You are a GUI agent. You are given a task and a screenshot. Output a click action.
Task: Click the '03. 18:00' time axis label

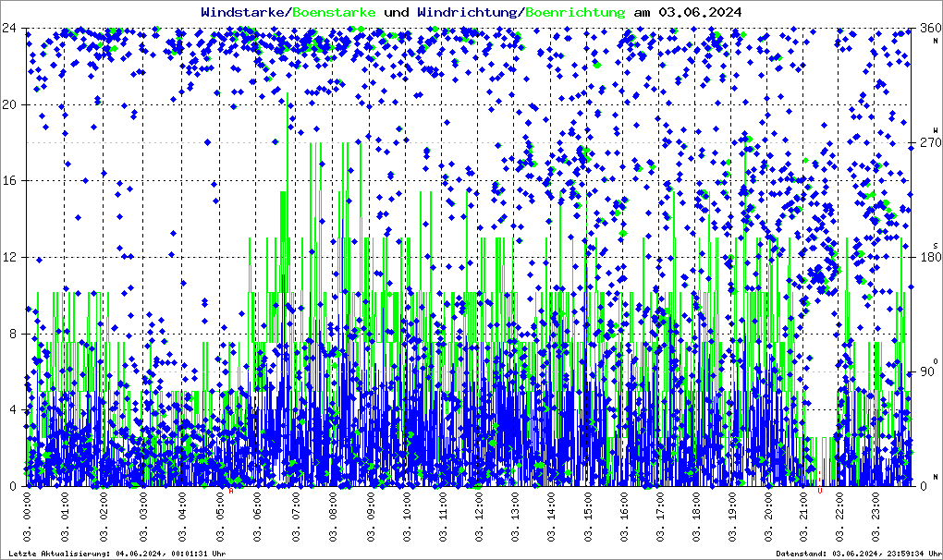click(x=696, y=516)
